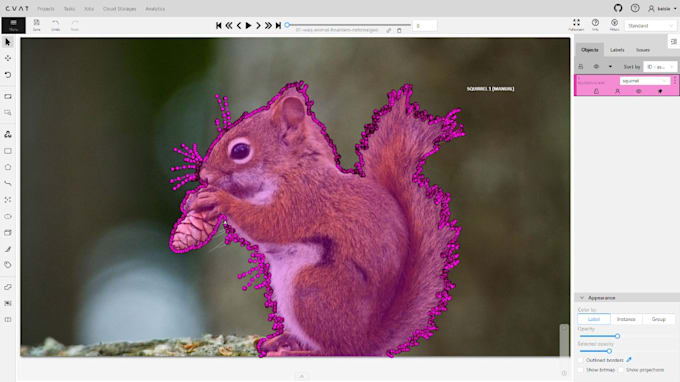Open the Projects menu
The height and width of the screenshot is (382, 680).
click(46, 9)
